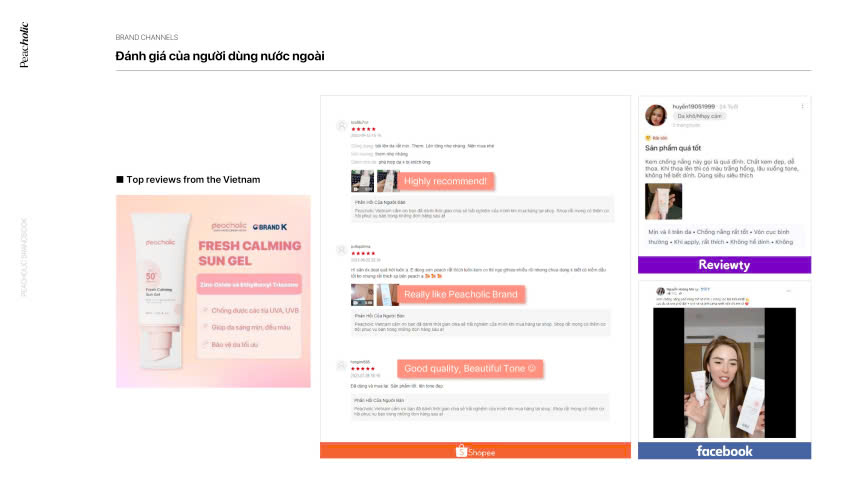Click the 'huyền19051999' username
Screen dimensions: 867x483
point(693,106)
